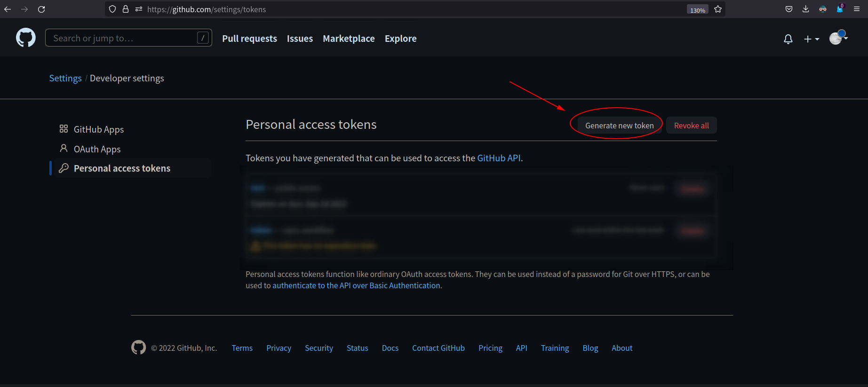Open the extension icon with badge in toolbar
868x387 pixels.
(840, 8)
